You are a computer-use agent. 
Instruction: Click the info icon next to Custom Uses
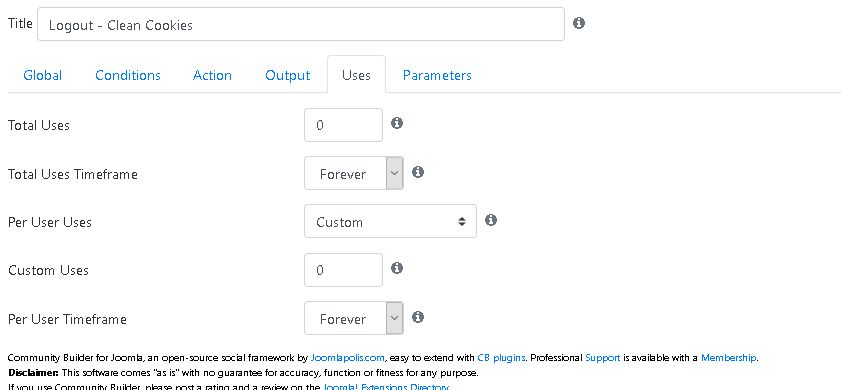397,268
